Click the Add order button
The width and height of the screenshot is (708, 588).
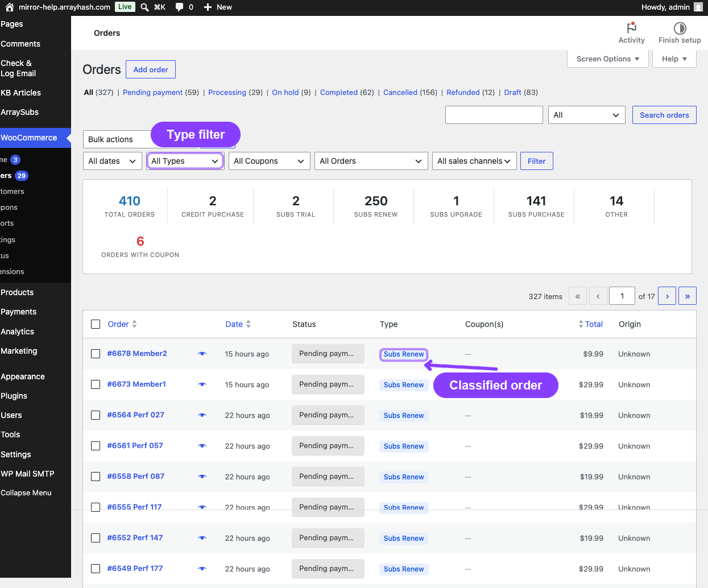pos(151,69)
